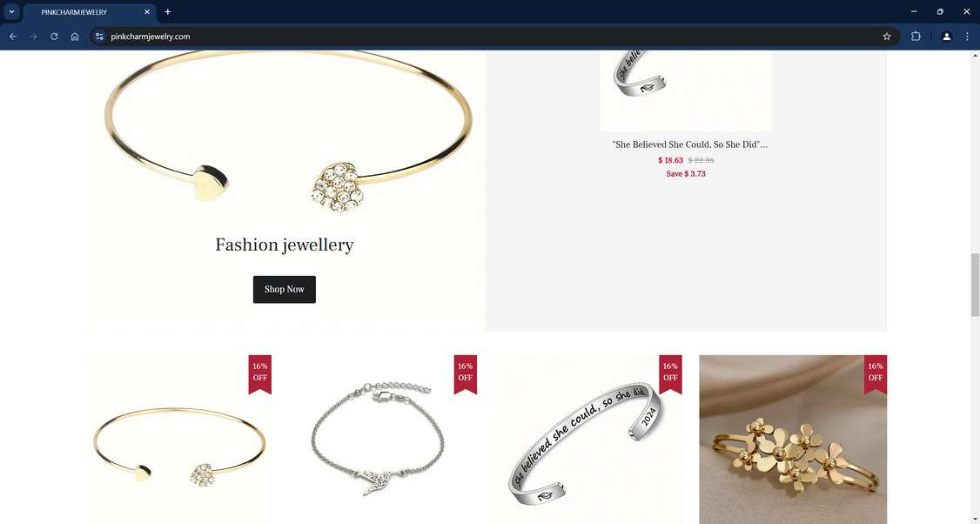Open the silver bird chain bracelet thumbnail
Viewport: 980px width, 524px height.
[383, 440]
